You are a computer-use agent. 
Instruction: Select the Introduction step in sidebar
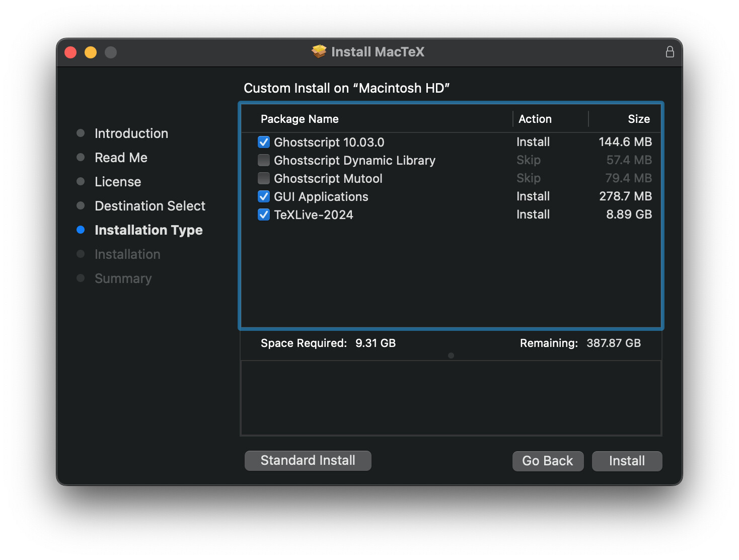pos(131,133)
